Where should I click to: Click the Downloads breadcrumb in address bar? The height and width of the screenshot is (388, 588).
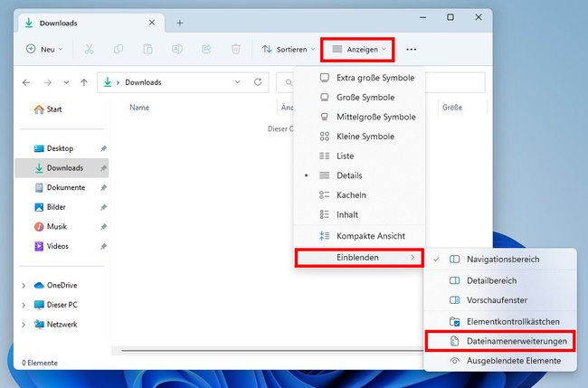(143, 82)
